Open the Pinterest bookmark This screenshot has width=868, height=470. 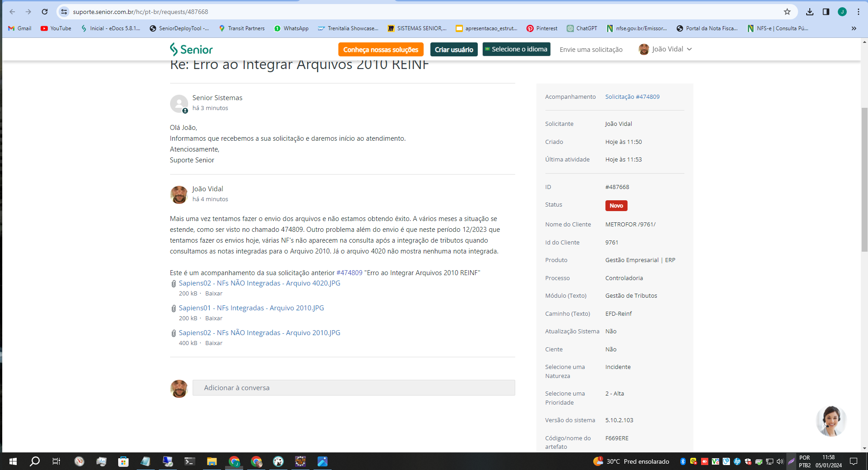[x=542, y=28]
